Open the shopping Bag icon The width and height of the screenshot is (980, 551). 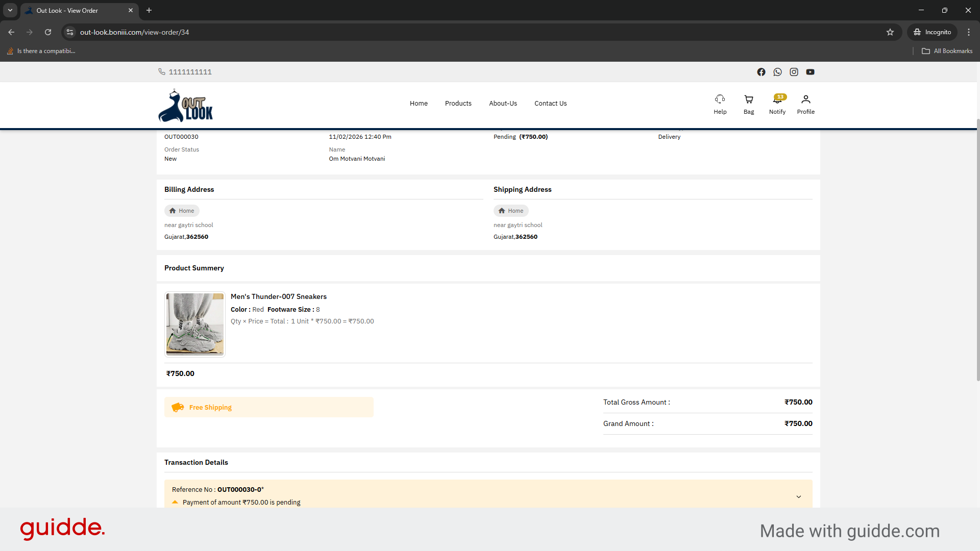pyautogui.click(x=748, y=99)
